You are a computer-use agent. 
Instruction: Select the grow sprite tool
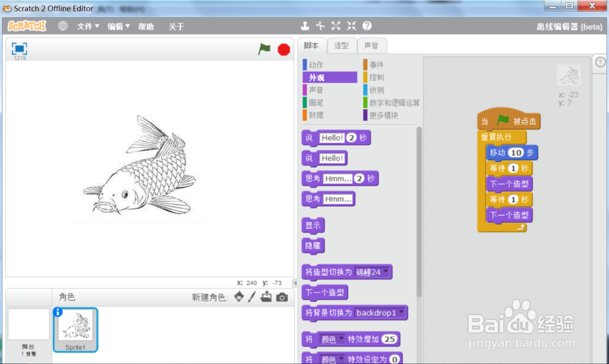click(x=336, y=26)
